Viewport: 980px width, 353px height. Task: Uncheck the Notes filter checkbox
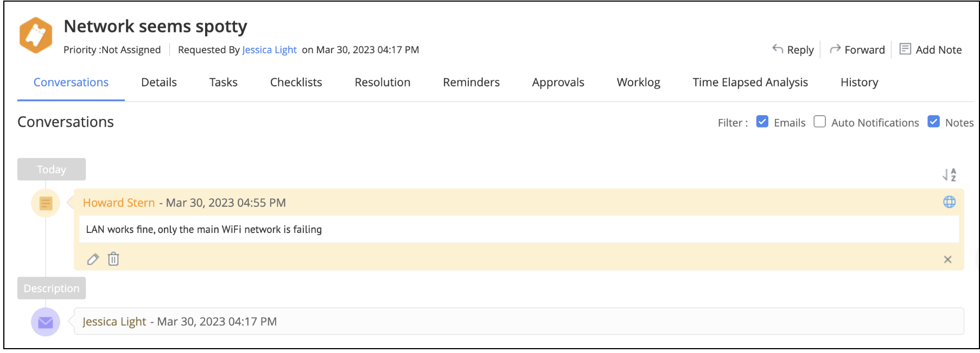(933, 122)
